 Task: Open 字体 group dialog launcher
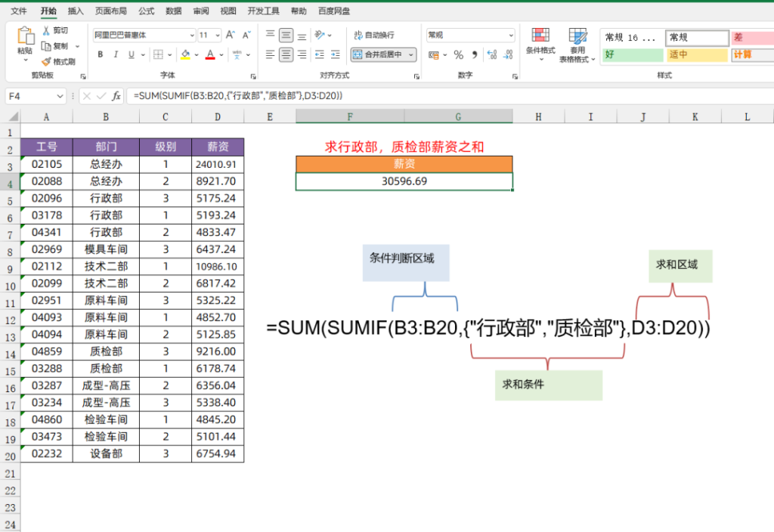[253, 76]
